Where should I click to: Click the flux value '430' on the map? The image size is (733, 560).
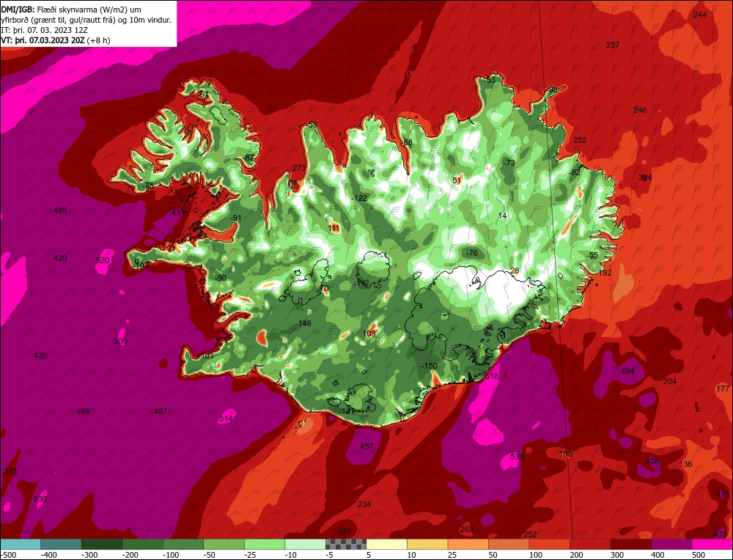coord(40,355)
